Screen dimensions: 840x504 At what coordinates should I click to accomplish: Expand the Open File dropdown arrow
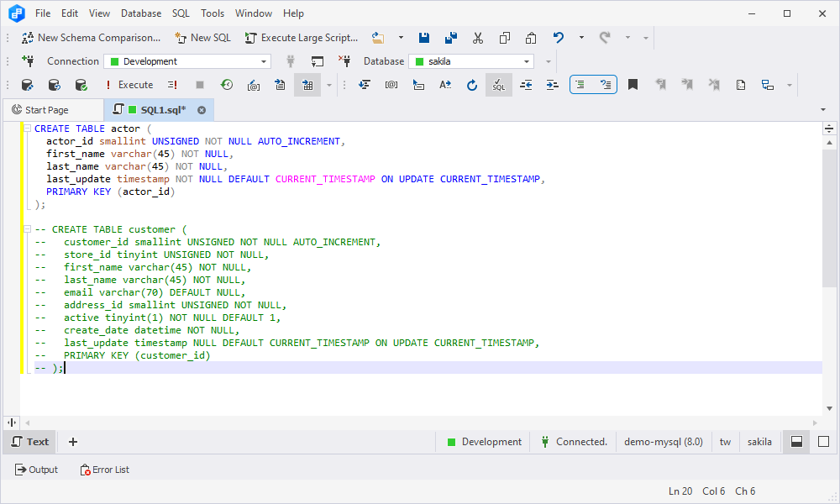click(401, 38)
